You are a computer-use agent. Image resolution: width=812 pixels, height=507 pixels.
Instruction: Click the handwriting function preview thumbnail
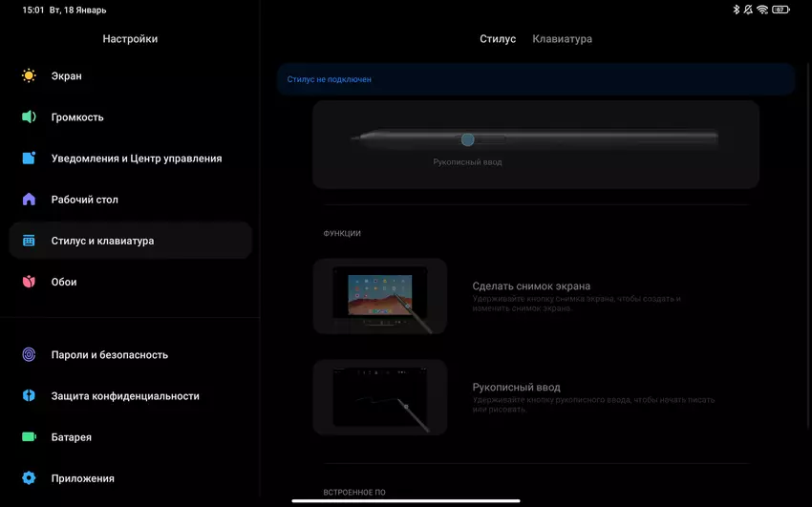pyautogui.click(x=380, y=397)
